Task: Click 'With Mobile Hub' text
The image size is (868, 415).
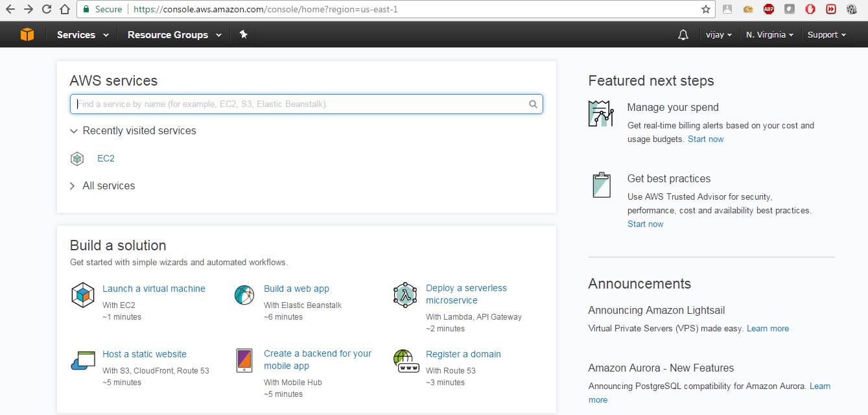Action: [x=293, y=383]
